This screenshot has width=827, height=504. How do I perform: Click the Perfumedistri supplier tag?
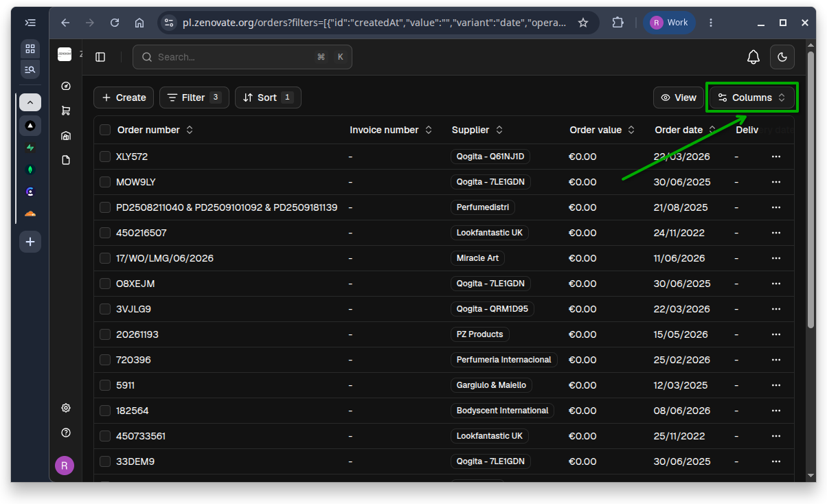(483, 207)
